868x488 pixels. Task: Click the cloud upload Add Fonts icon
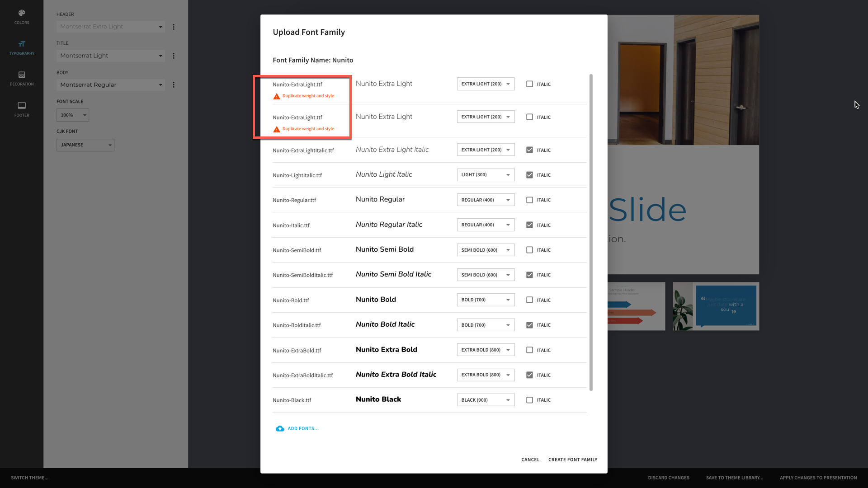click(280, 428)
